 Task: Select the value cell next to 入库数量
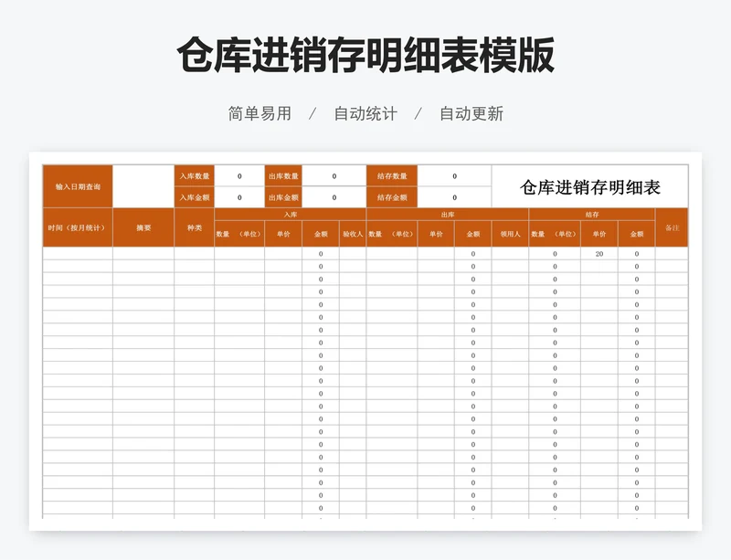pos(239,175)
